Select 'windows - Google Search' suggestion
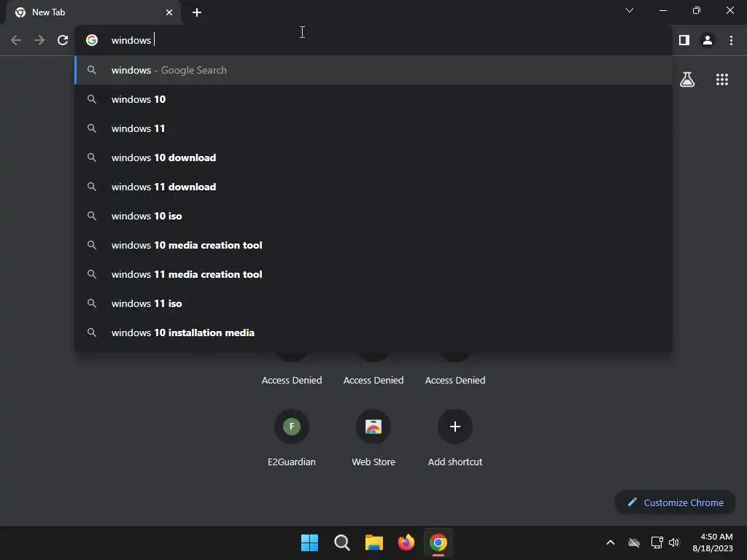The image size is (747, 560). pyautogui.click(x=373, y=70)
